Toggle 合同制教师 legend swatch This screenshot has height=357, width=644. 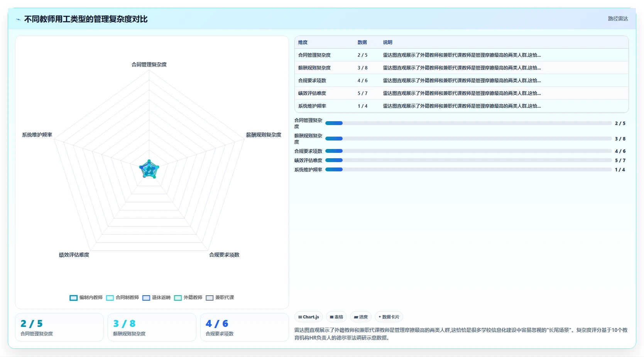click(x=110, y=298)
